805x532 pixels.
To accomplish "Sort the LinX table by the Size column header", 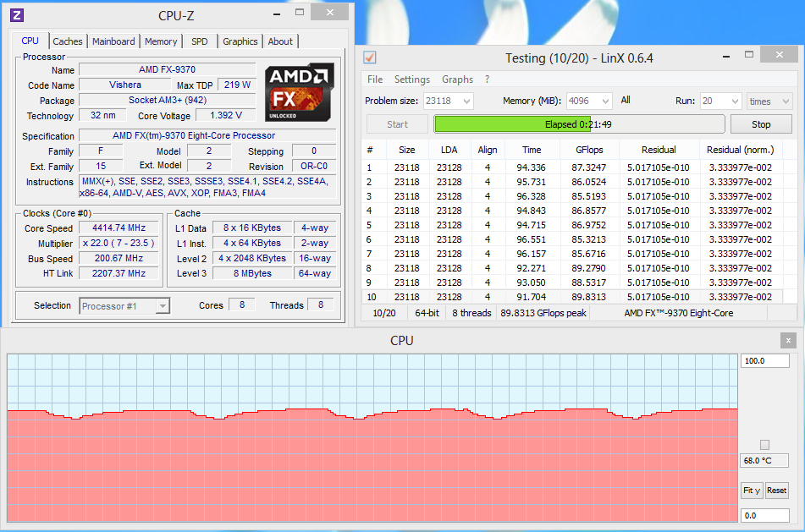I will pos(406,150).
